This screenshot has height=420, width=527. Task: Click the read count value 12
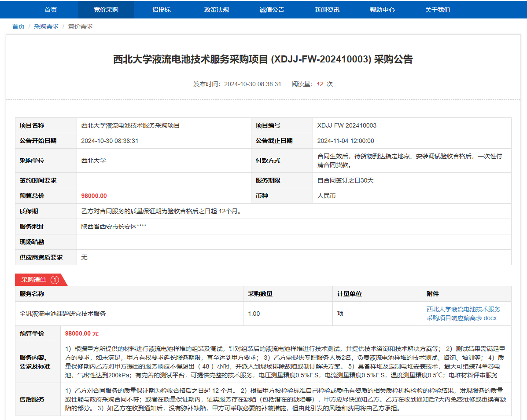(x=320, y=84)
